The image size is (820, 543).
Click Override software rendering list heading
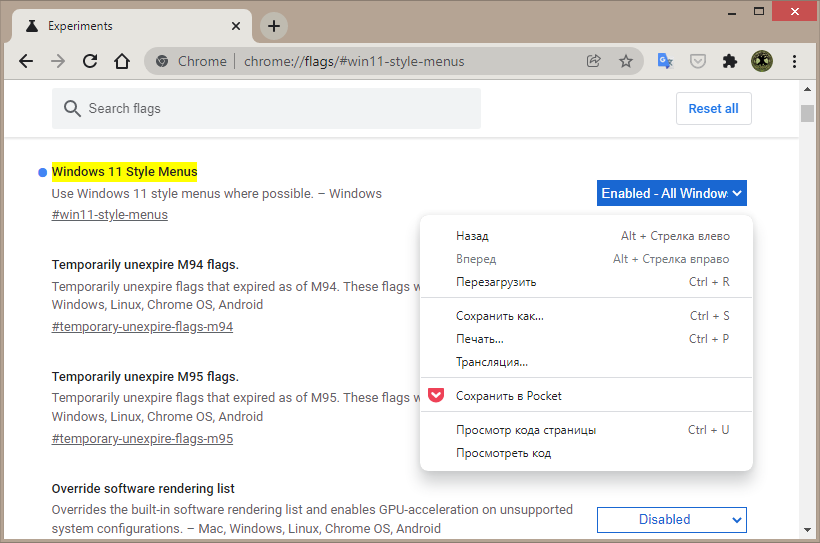pyautogui.click(x=143, y=489)
